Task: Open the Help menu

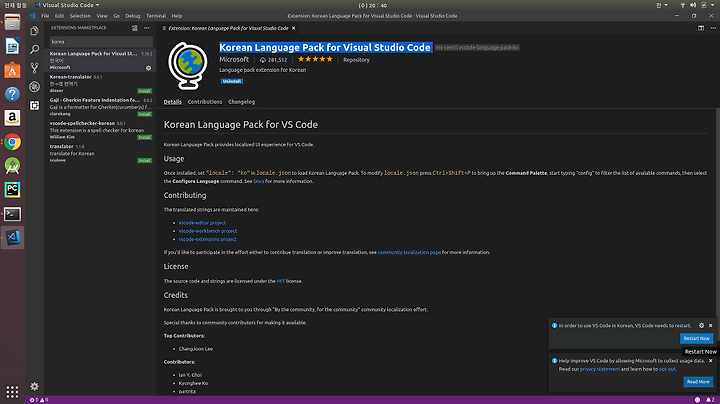Action: [177, 16]
